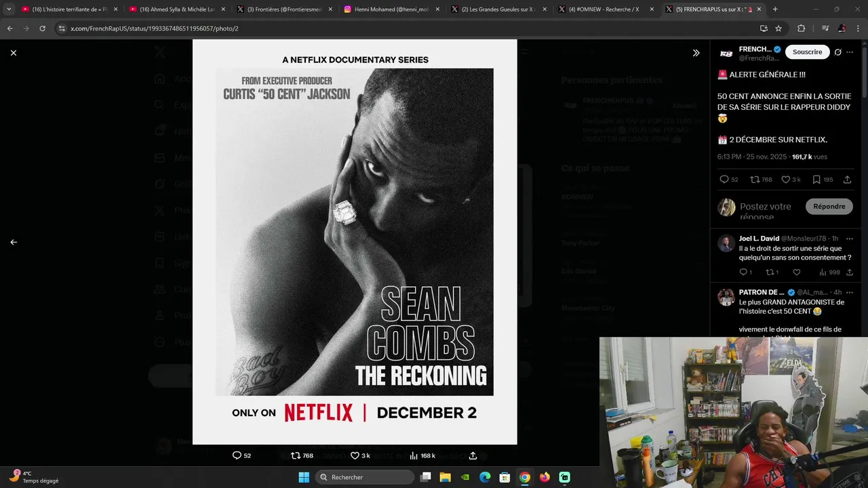The width and height of the screenshot is (868, 488).
Task: Open Microsoft Store from the taskbar
Action: pyautogui.click(x=505, y=477)
